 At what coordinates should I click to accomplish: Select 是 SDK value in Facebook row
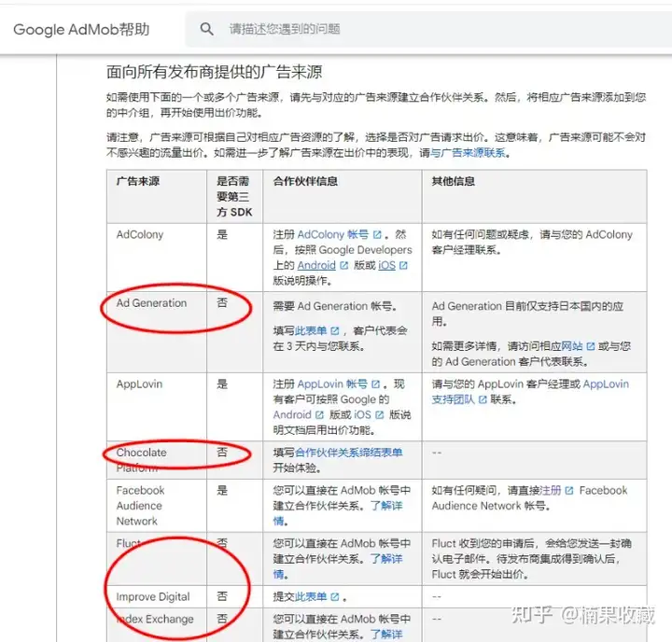tap(222, 490)
